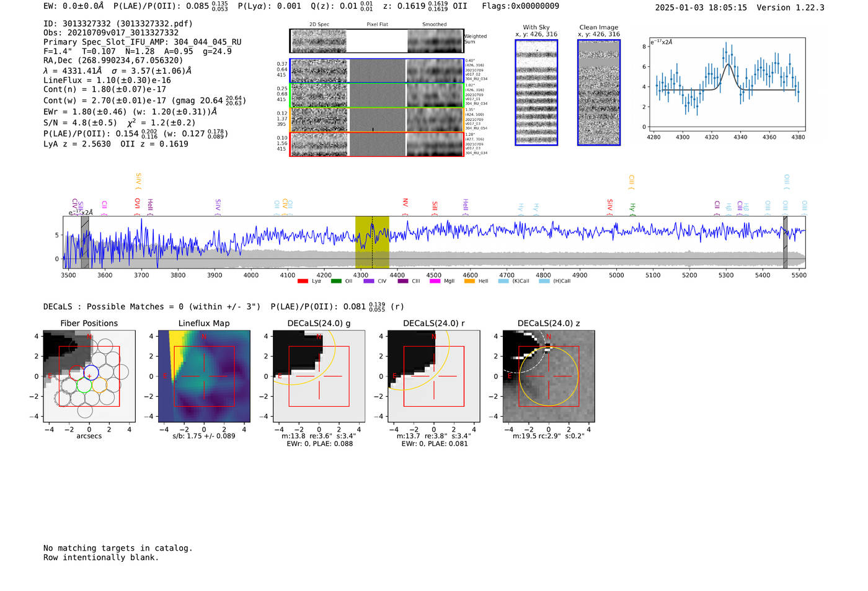Click the (H)CaII legend swatch
Image resolution: width=868 pixels, height=591 pixels.
544,281
